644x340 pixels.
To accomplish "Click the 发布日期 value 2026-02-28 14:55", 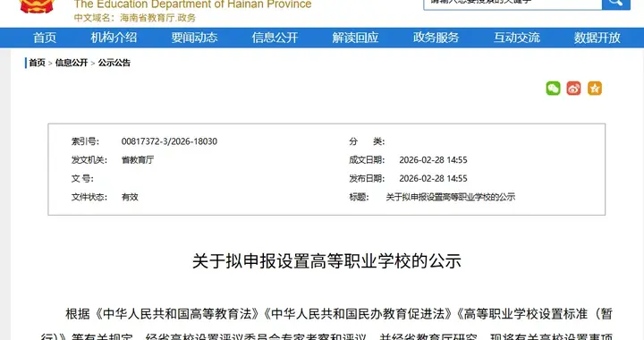I will pos(433,179).
